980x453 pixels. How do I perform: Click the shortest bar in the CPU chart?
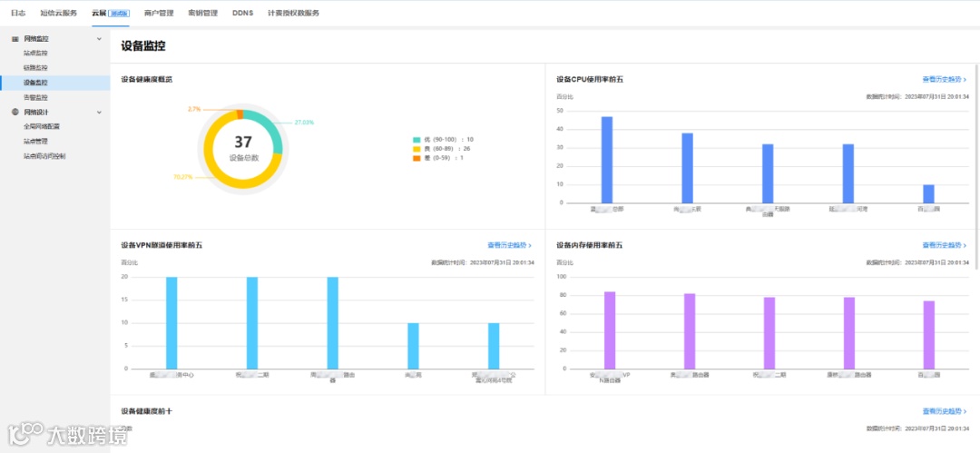[929, 194]
